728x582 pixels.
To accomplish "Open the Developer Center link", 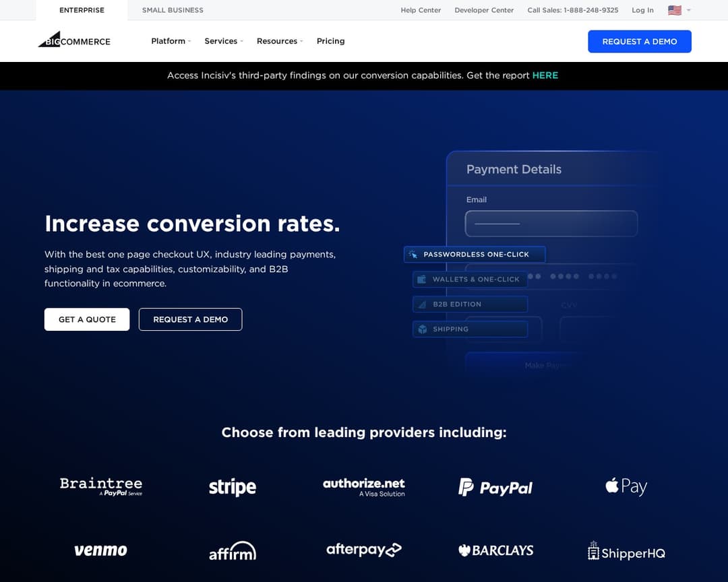I will (x=484, y=10).
